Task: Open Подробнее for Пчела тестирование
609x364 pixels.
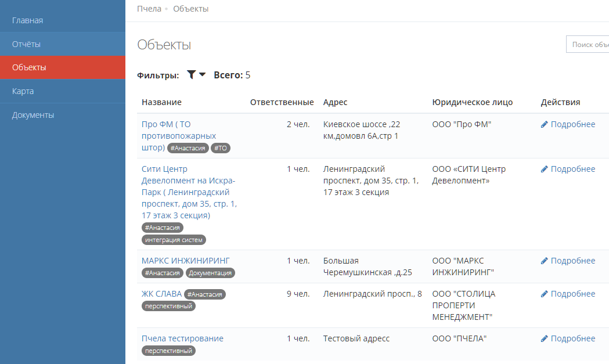Action: (572, 339)
